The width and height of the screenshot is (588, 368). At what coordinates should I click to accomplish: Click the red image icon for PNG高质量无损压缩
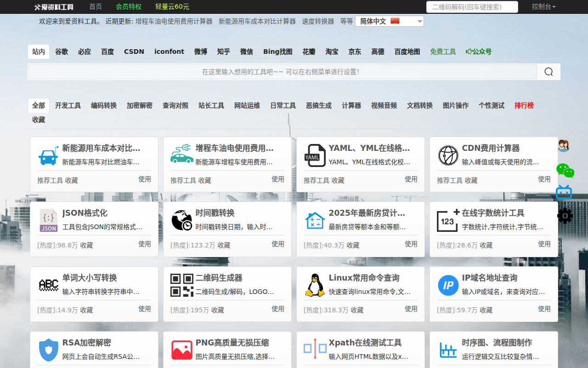point(181,350)
